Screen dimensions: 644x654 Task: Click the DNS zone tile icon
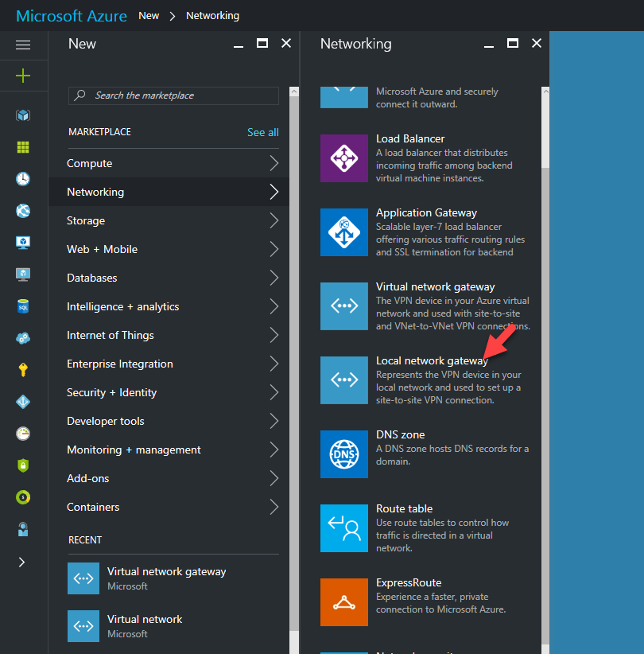click(344, 454)
